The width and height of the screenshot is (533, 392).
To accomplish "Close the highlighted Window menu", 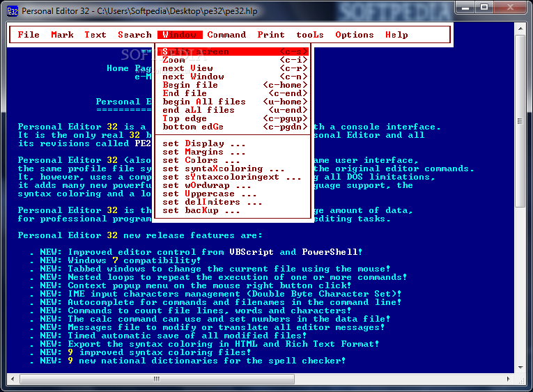I will click(x=180, y=35).
